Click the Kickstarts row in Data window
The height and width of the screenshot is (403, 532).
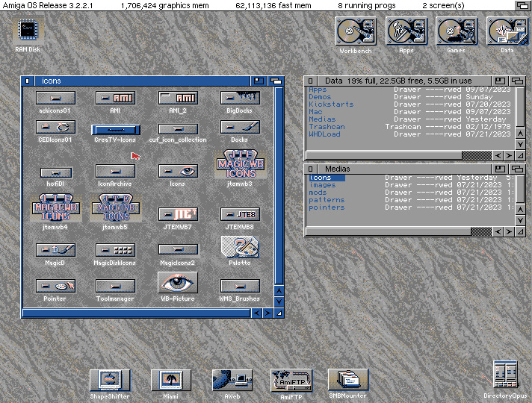pyautogui.click(x=409, y=104)
